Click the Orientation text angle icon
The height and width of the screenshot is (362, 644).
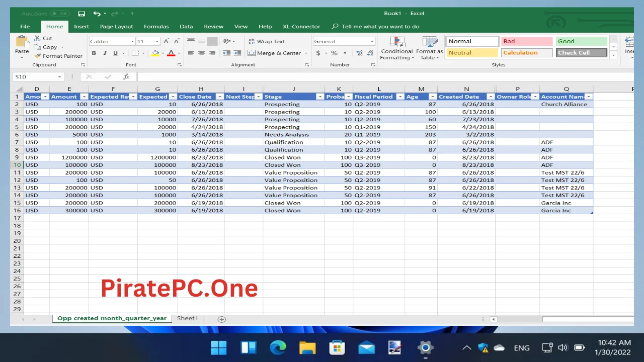click(226, 41)
